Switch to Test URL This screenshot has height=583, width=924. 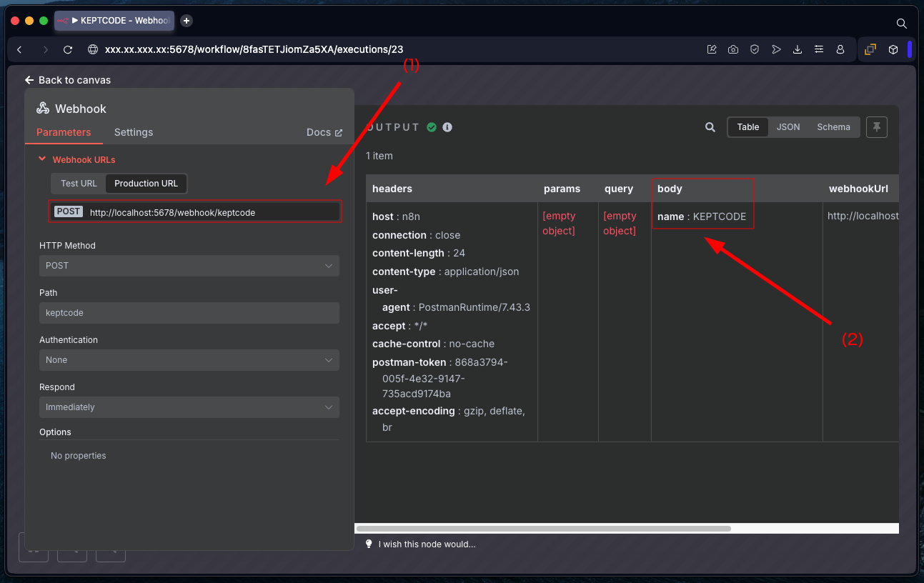click(79, 184)
